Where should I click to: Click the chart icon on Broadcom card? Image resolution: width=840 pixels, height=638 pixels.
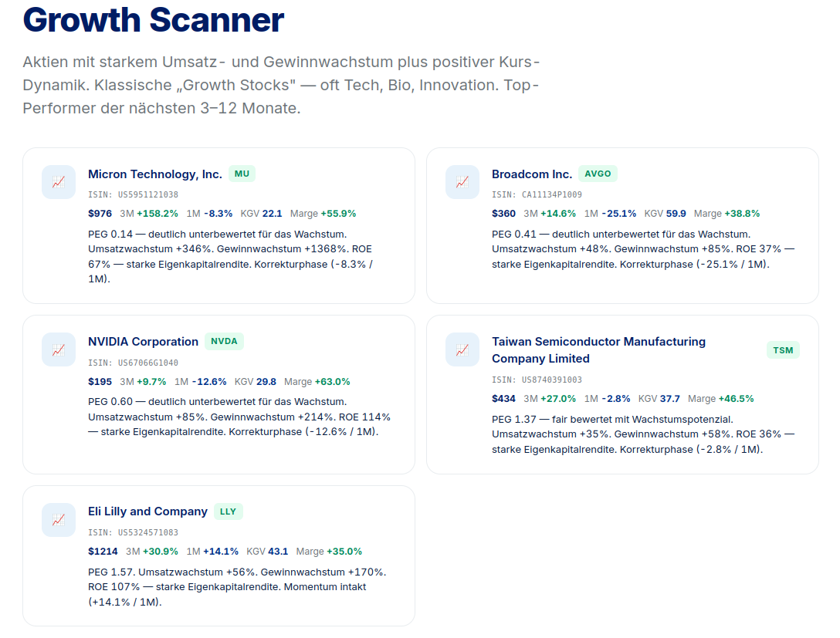tap(462, 183)
